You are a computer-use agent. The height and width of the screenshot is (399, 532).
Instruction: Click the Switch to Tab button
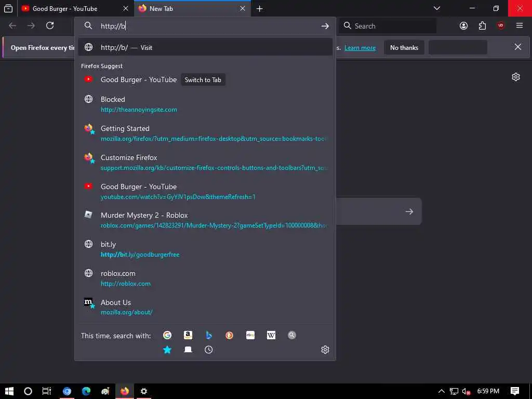click(x=203, y=79)
